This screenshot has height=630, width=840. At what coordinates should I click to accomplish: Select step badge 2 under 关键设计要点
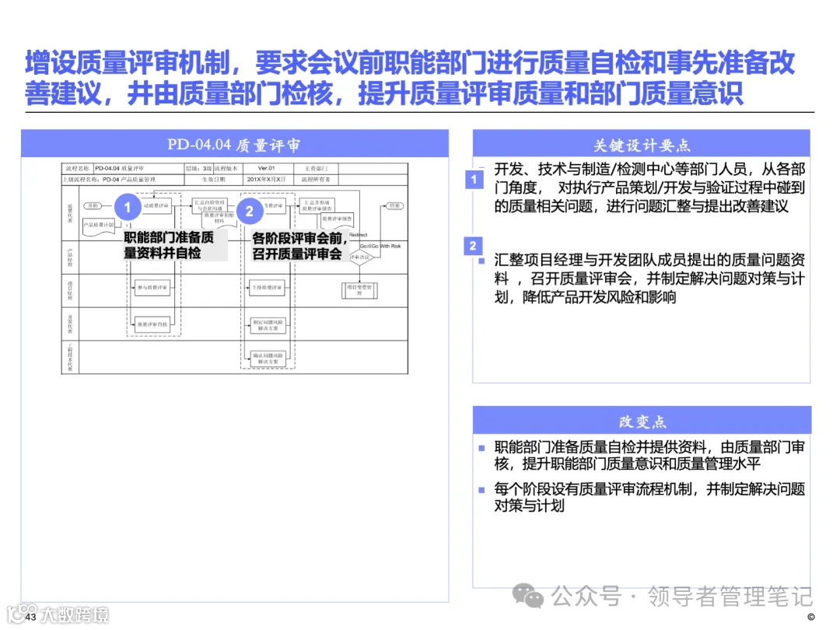[x=473, y=247]
